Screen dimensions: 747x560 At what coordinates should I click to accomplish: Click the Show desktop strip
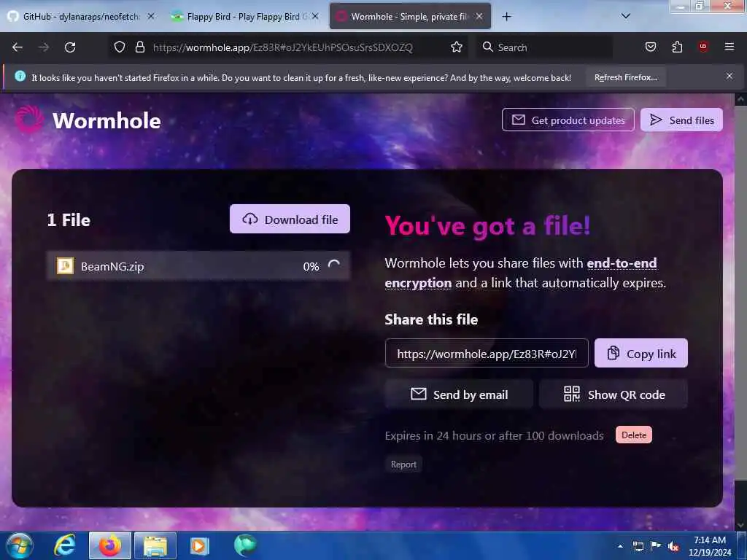[743, 546]
